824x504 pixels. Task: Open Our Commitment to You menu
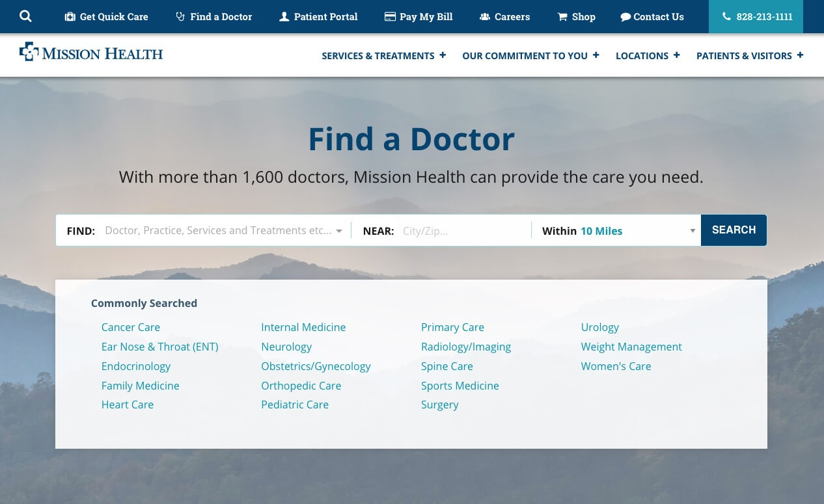click(525, 56)
